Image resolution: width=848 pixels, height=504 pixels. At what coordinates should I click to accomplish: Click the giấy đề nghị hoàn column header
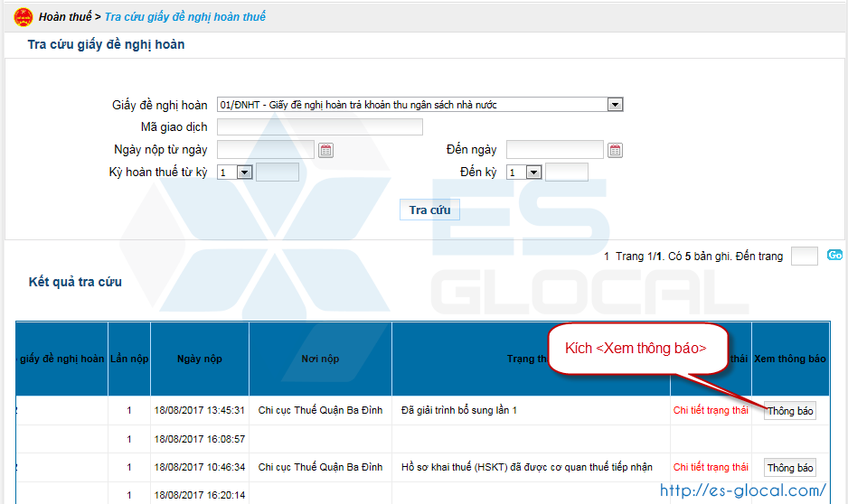[x=61, y=359]
